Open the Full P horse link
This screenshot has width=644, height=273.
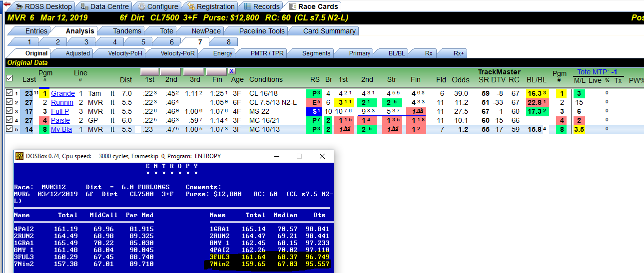(60, 111)
